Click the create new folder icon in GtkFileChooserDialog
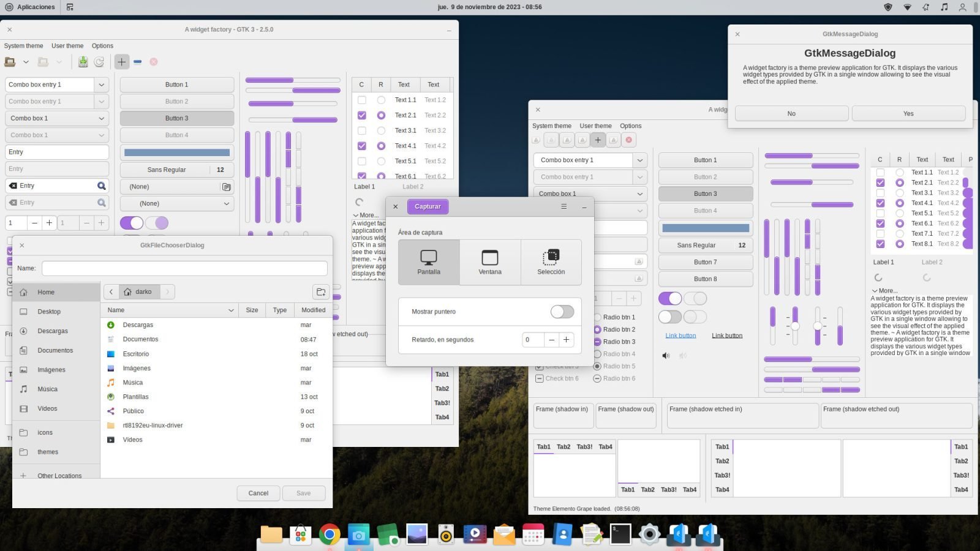Screen dimensions: 980x551 321,292
